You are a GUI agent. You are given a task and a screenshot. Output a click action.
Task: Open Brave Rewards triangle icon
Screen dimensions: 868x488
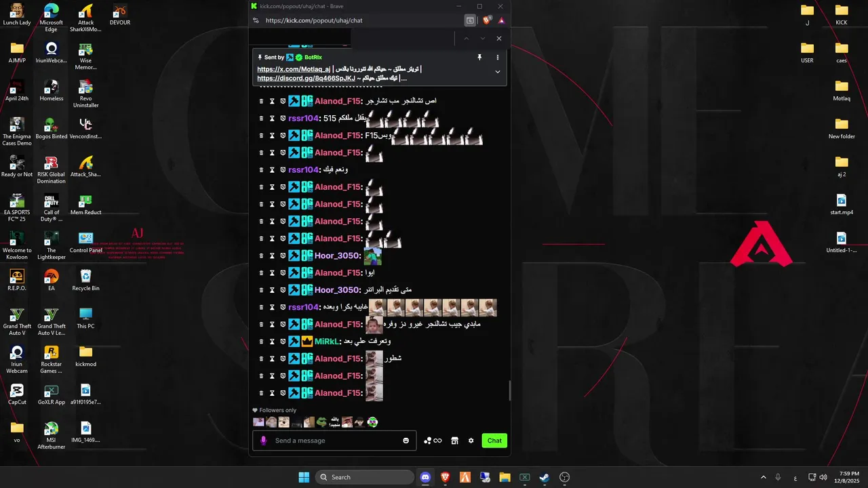tap(501, 20)
